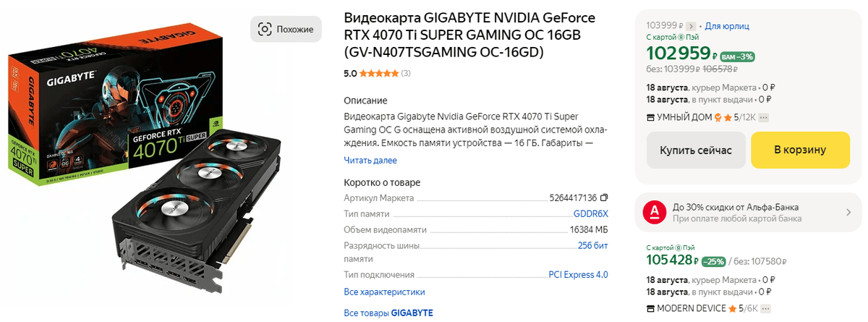The height and width of the screenshot is (322, 868).
Task: Expand the 103999 ₽ price details arrow
Action: click(x=690, y=25)
